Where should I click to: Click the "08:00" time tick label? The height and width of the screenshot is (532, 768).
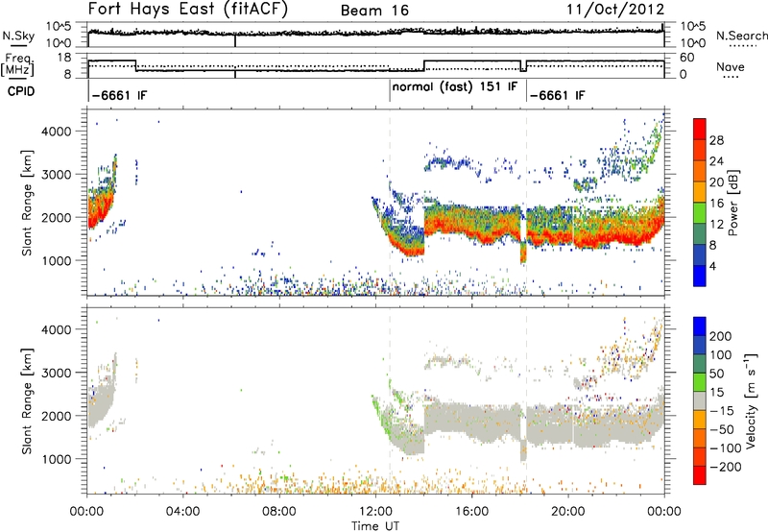click(x=279, y=512)
